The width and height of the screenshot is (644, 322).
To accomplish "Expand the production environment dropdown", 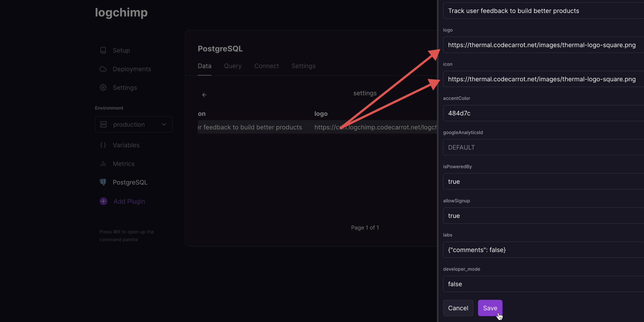I will coord(164,124).
